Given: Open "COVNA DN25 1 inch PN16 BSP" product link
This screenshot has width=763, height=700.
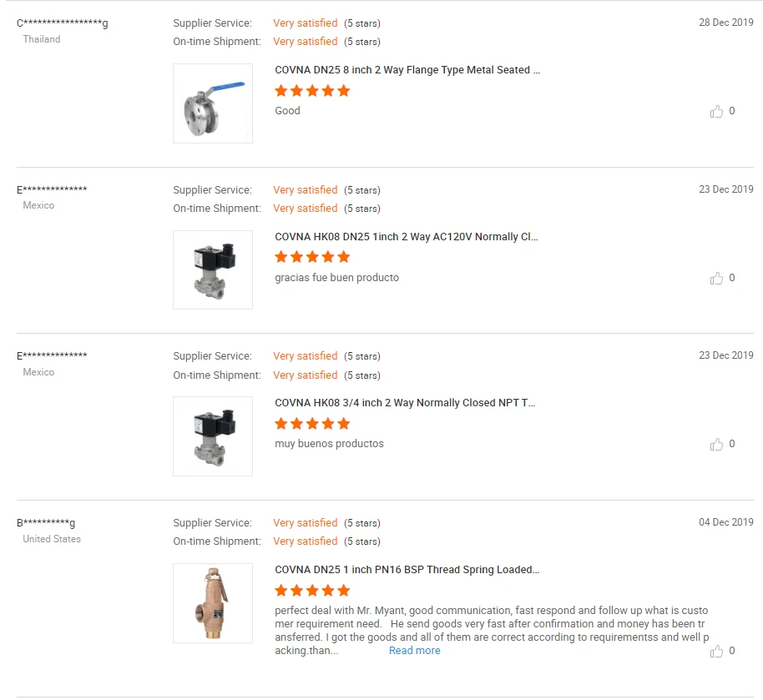Looking at the screenshot, I should tap(407, 570).
